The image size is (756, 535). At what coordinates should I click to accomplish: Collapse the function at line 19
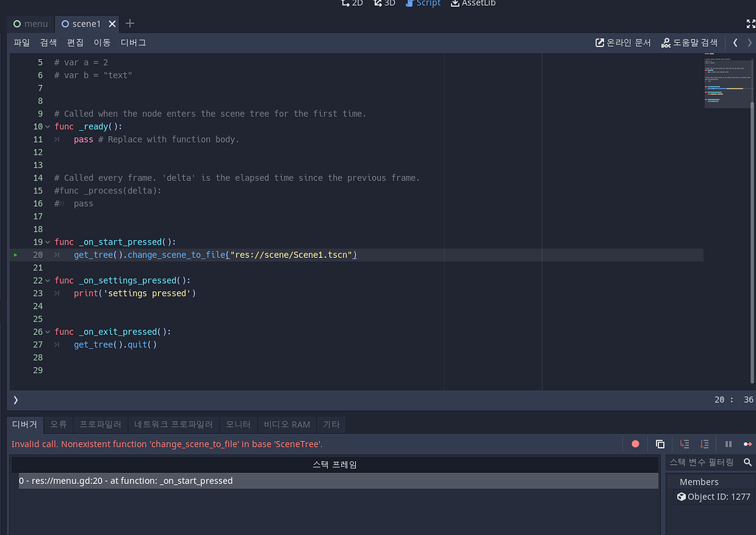(x=47, y=242)
